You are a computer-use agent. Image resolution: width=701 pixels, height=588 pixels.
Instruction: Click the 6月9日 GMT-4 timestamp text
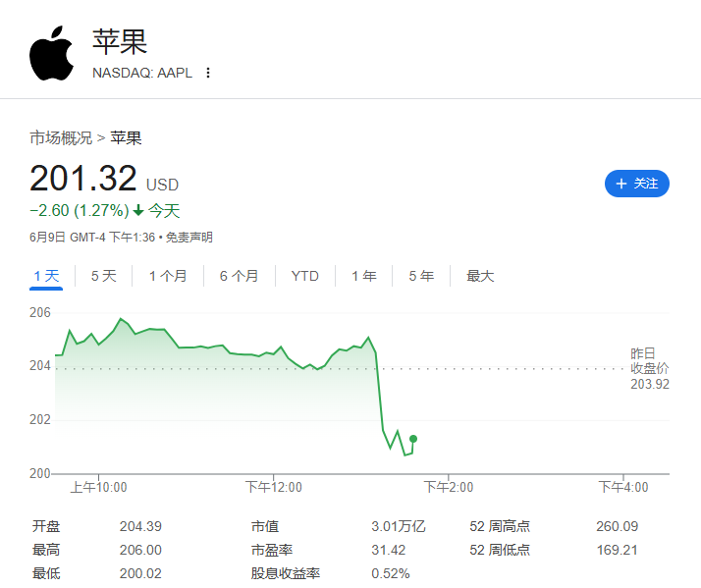[92, 237]
